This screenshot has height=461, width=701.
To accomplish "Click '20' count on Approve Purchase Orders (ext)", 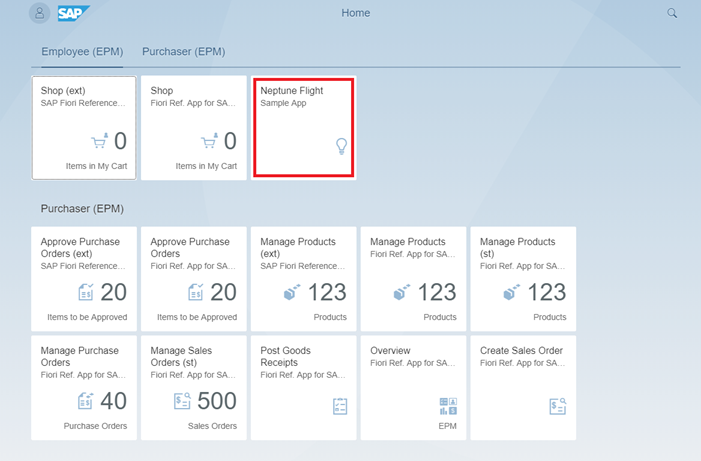I will pos(114,292).
